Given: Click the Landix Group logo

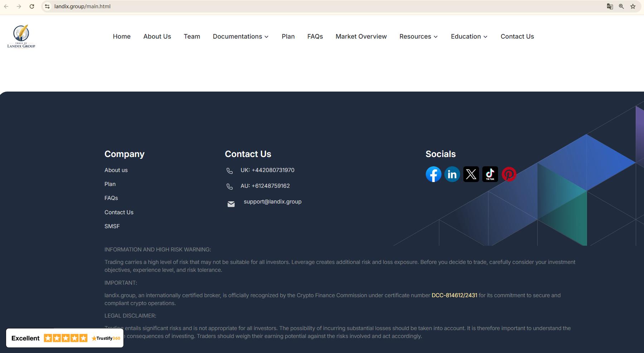Looking at the screenshot, I should [x=21, y=36].
